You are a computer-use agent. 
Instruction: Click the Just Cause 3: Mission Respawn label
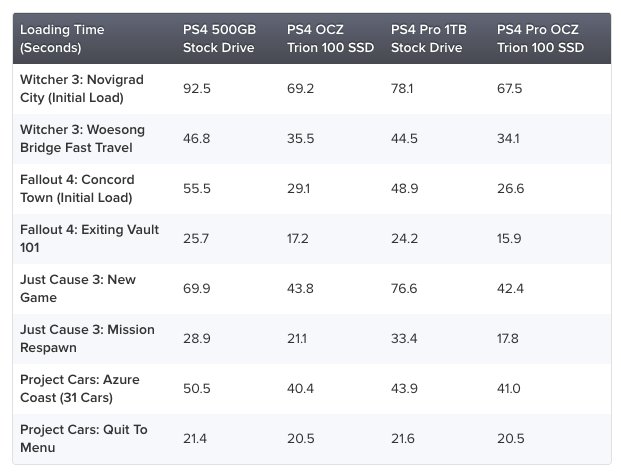tap(87, 339)
